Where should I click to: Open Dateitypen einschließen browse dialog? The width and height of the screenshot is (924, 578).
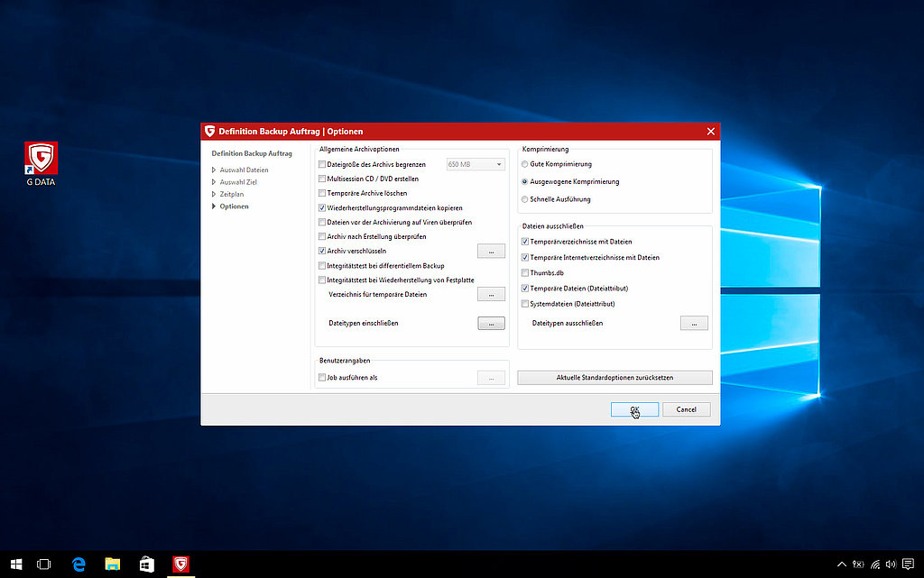(x=491, y=323)
